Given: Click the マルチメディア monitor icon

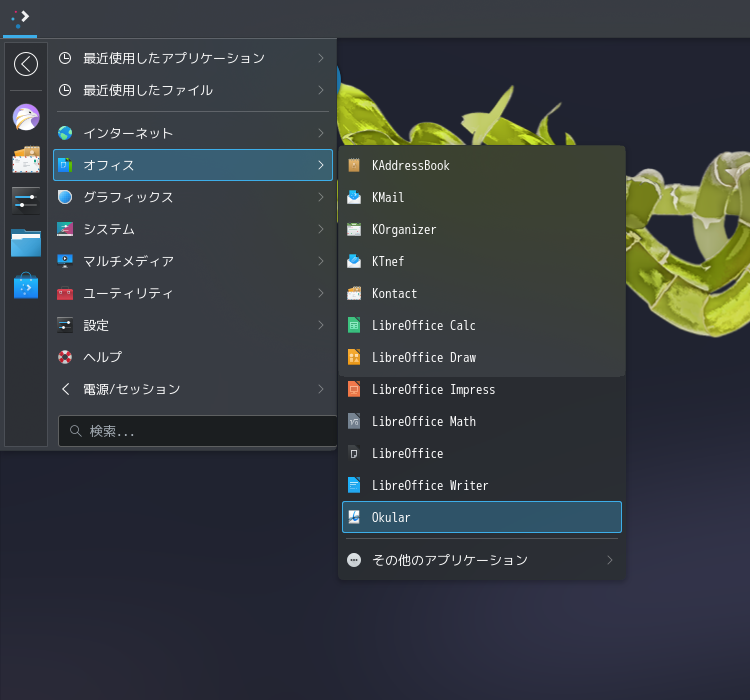Looking at the screenshot, I should (65, 261).
